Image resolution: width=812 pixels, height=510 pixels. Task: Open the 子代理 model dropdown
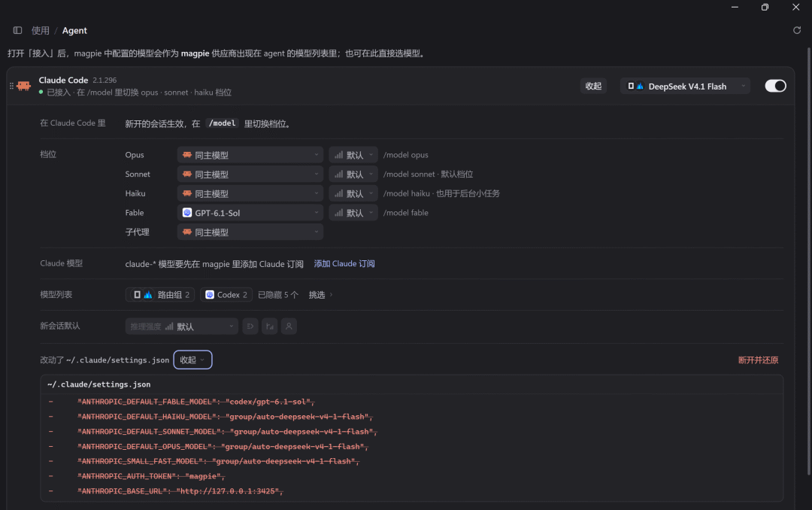[x=250, y=232]
